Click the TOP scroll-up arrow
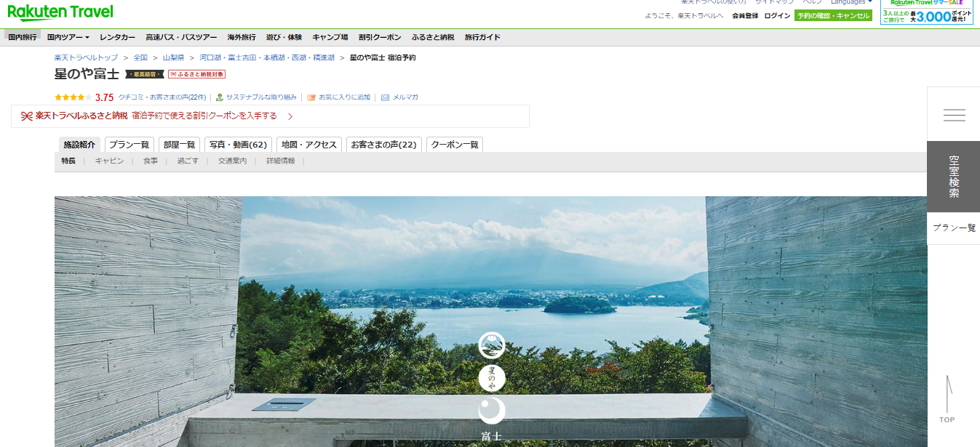Image resolution: width=980 pixels, height=447 pixels. pyautogui.click(x=947, y=400)
